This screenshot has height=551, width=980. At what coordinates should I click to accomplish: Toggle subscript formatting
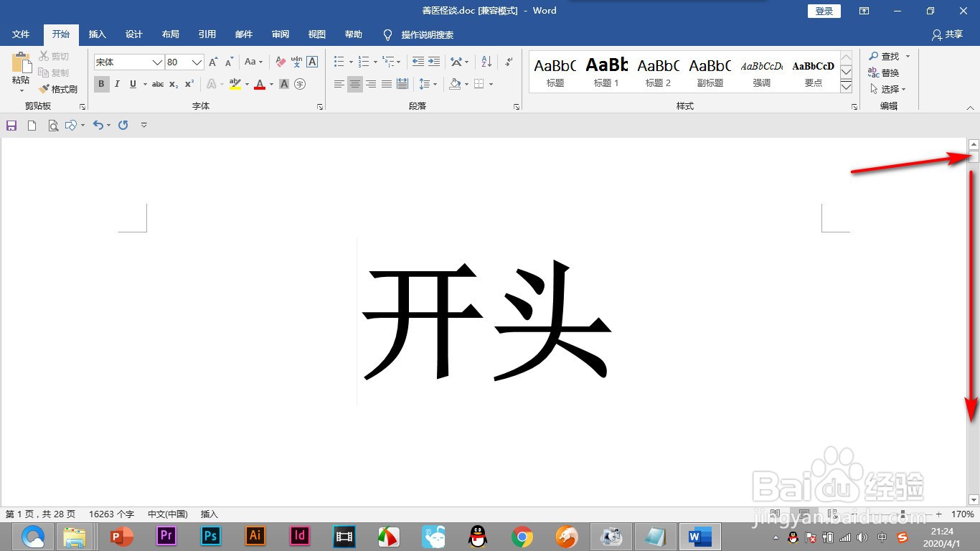tap(174, 84)
